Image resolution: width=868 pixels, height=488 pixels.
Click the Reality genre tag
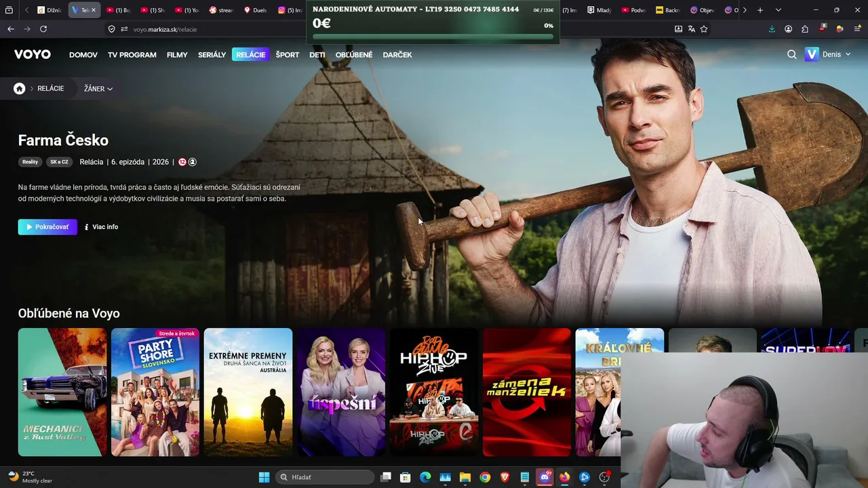pos(30,162)
